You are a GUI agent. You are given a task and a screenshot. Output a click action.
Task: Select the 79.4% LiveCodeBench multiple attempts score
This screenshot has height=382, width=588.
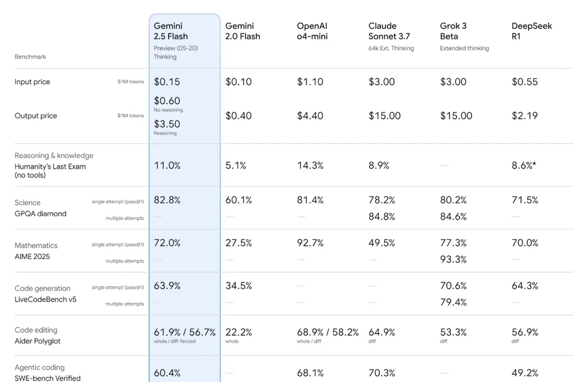coord(453,302)
